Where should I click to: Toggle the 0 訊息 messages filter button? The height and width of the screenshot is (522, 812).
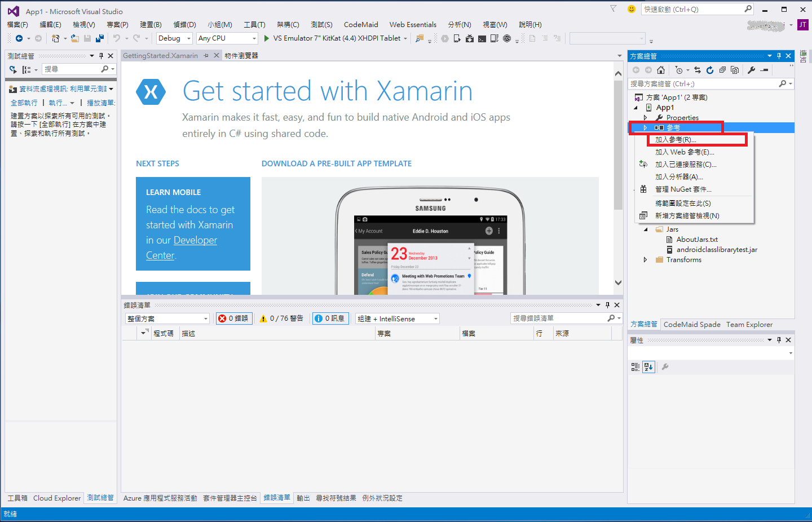[330, 318]
